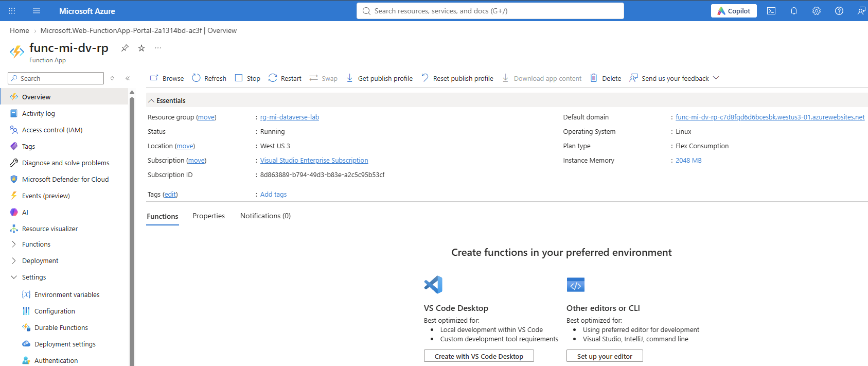Add func-mi-dv-rp to favorites star

tap(141, 48)
